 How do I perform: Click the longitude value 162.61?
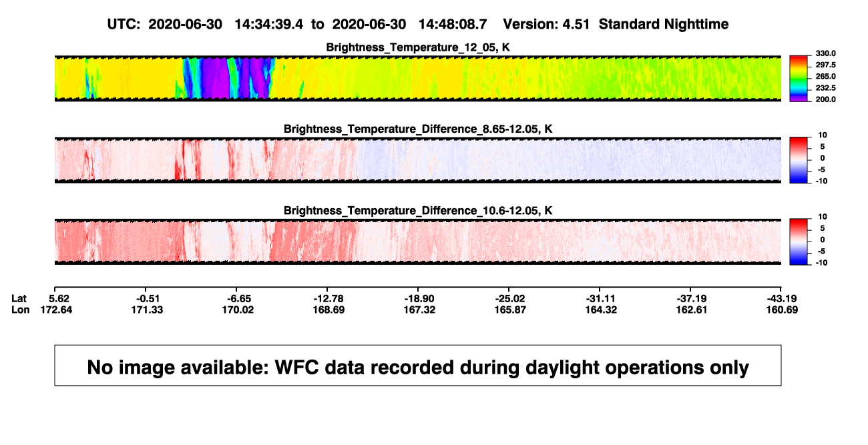(691, 310)
